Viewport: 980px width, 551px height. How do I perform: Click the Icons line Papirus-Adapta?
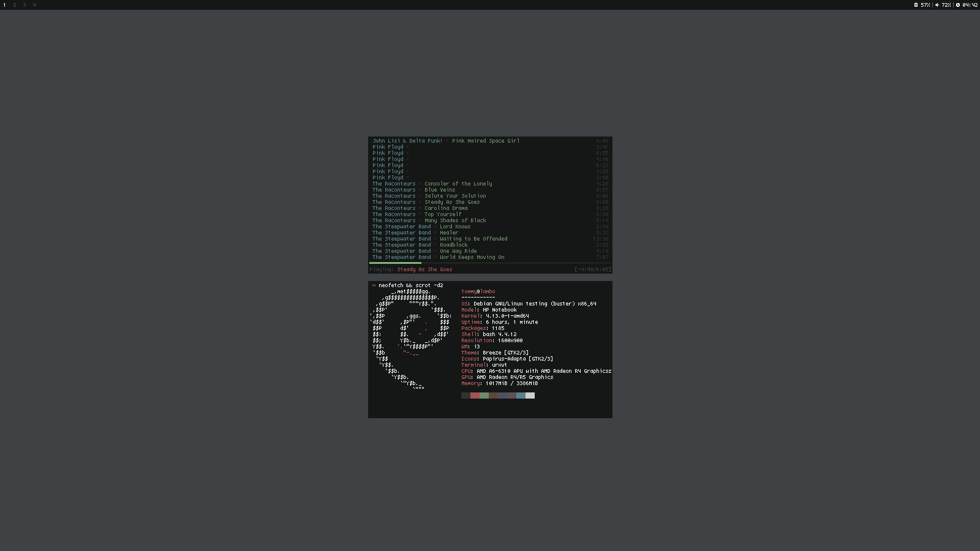[x=507, y=359]
